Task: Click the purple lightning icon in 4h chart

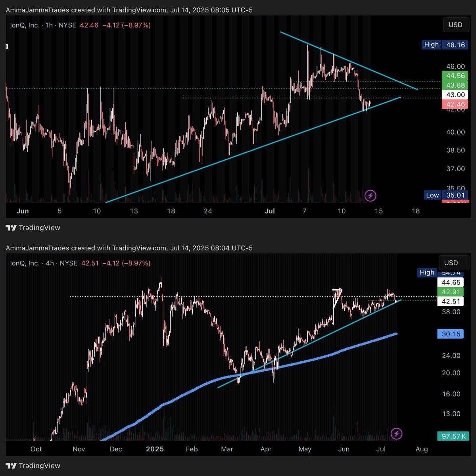Action: tap(396, 434)
